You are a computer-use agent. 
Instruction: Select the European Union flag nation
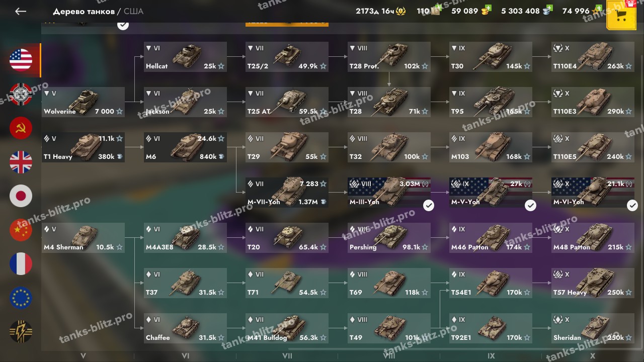click(21, 298)
